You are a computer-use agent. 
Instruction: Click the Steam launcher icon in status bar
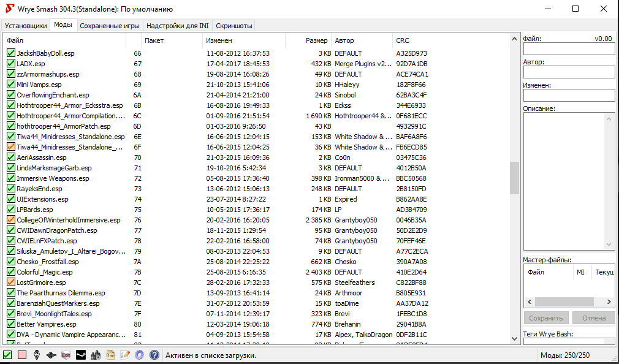(81, 355)
